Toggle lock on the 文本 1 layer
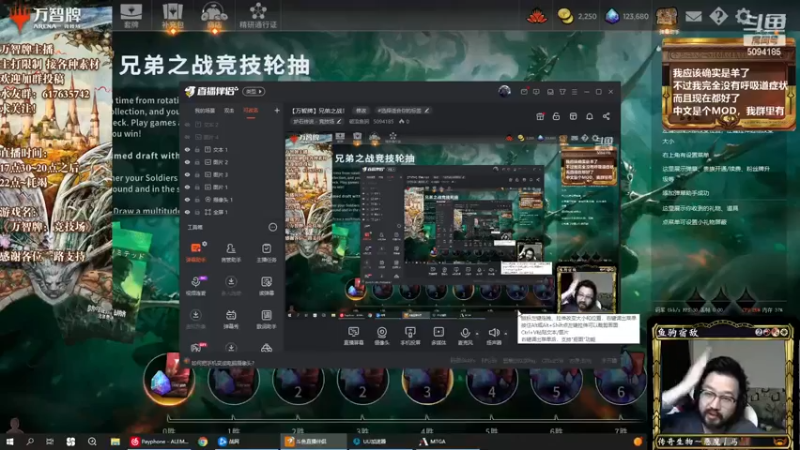Image resolution: width=800 pixels, height=450 pixels. 197,149
